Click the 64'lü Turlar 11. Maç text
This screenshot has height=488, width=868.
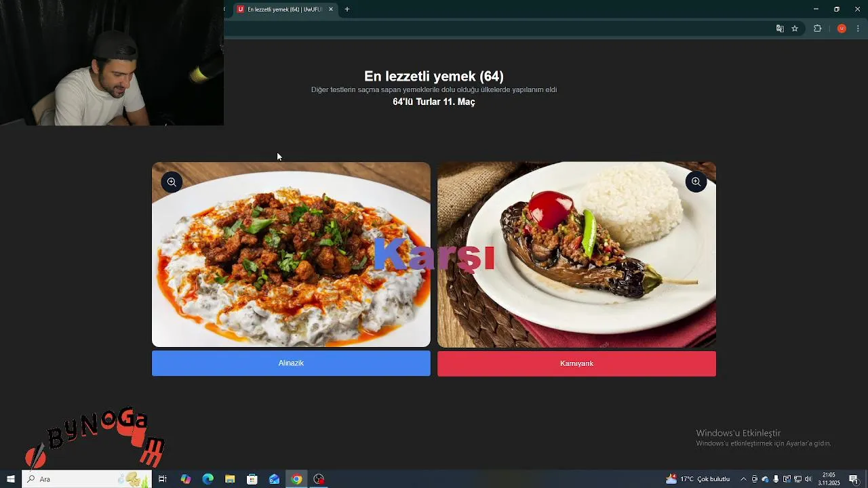[x=434, y=102]
